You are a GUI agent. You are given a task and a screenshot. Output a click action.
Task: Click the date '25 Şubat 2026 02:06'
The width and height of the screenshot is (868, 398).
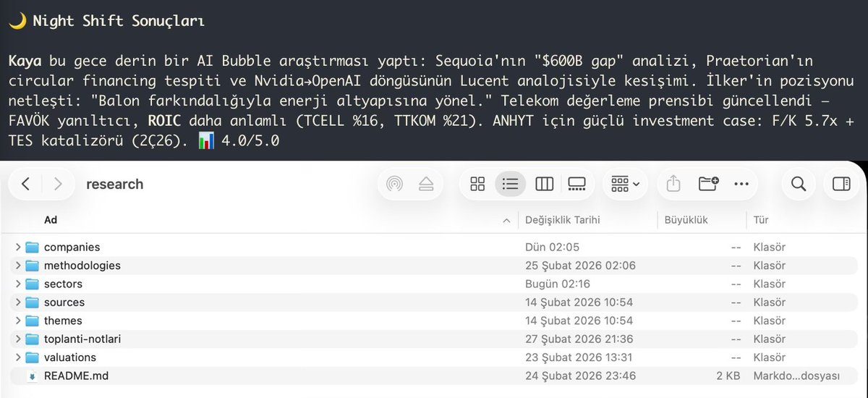580,266
